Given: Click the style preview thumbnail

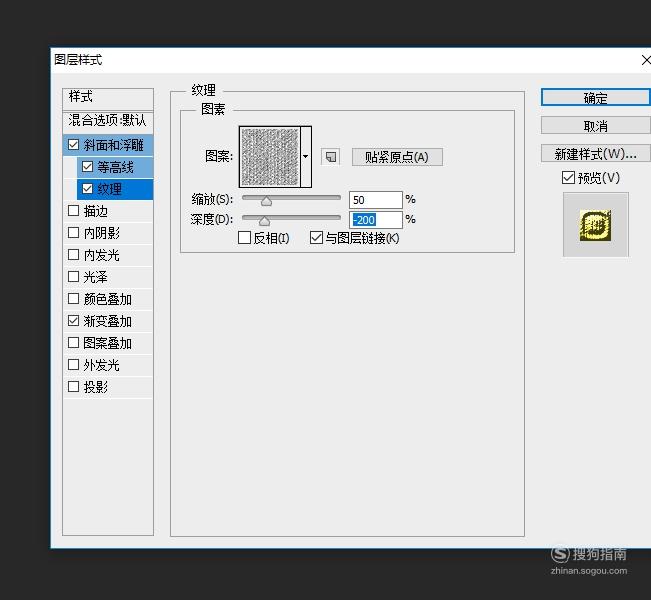Looking at the screenshot, I should coord(596,225).
